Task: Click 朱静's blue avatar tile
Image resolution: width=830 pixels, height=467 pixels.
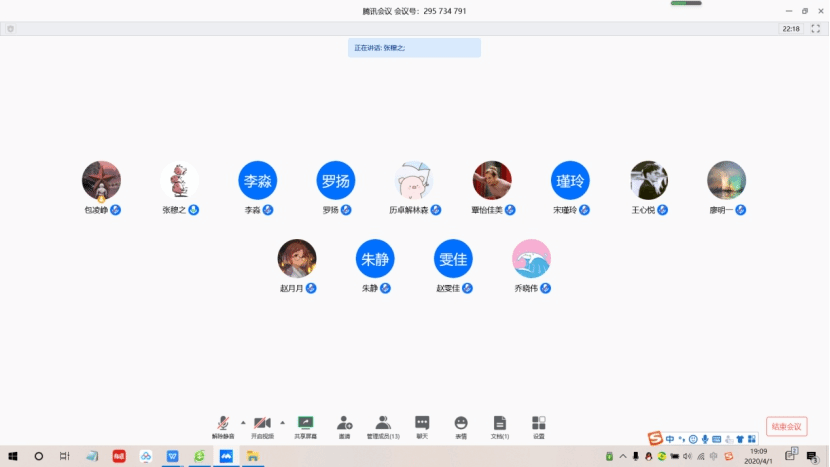Action: (375, 259)
